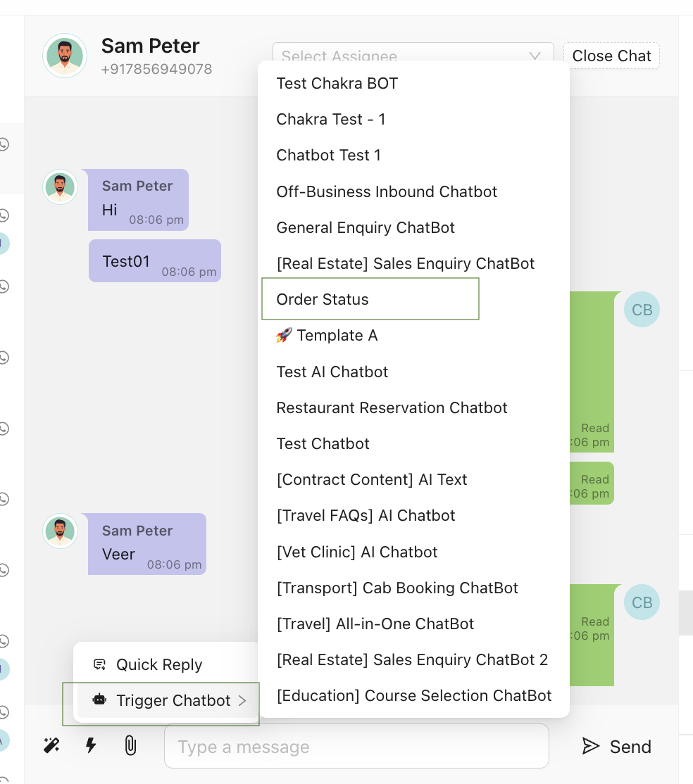Click the paper plane Send icon
This screenshot has width=693, height=784.
(x=590, y=746)
